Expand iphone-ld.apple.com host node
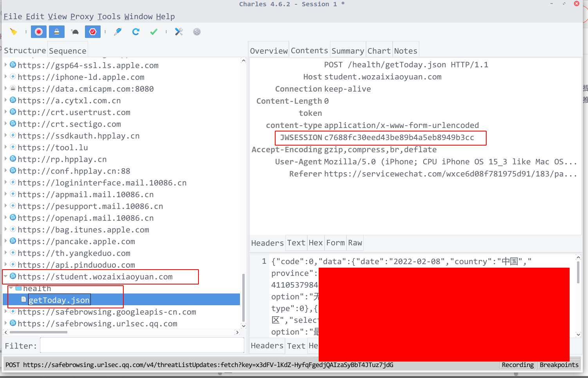 (5, 77)
